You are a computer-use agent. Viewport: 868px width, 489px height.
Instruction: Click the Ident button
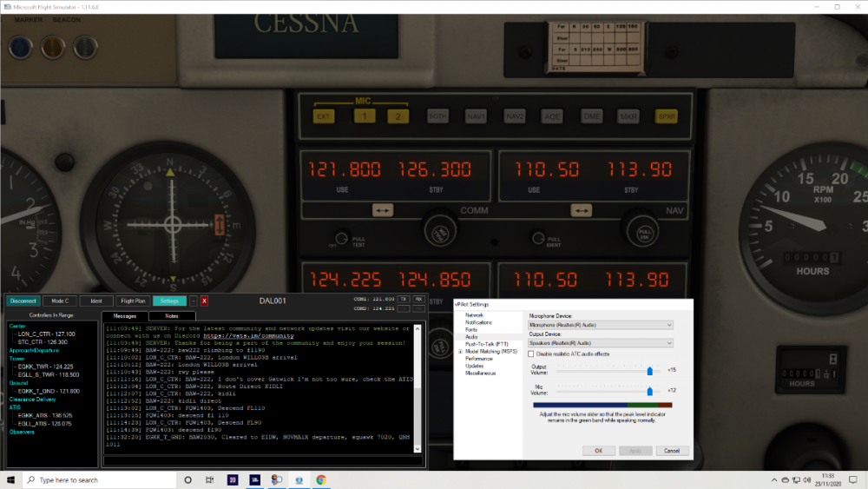click(x=96, y=301)
